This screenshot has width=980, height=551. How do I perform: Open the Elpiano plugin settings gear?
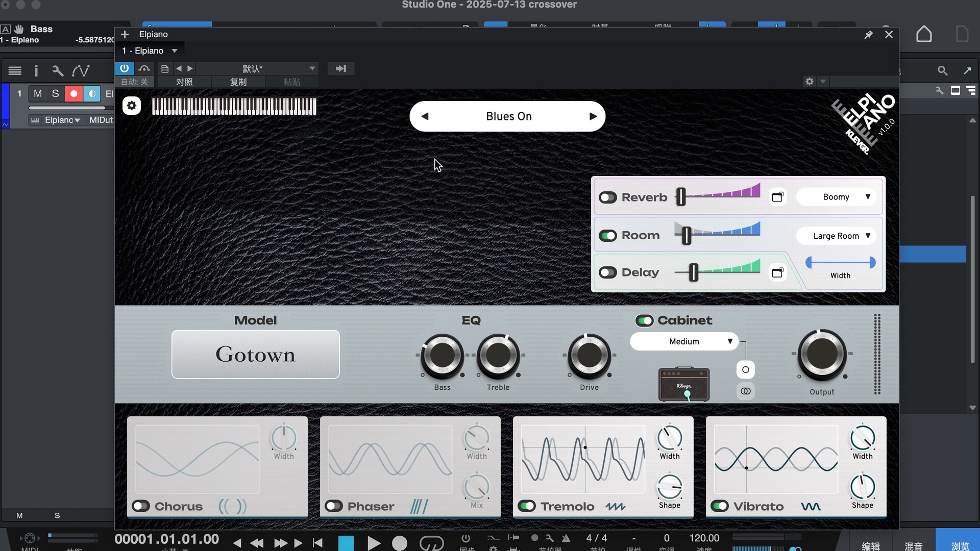click(x=132, y=106)
